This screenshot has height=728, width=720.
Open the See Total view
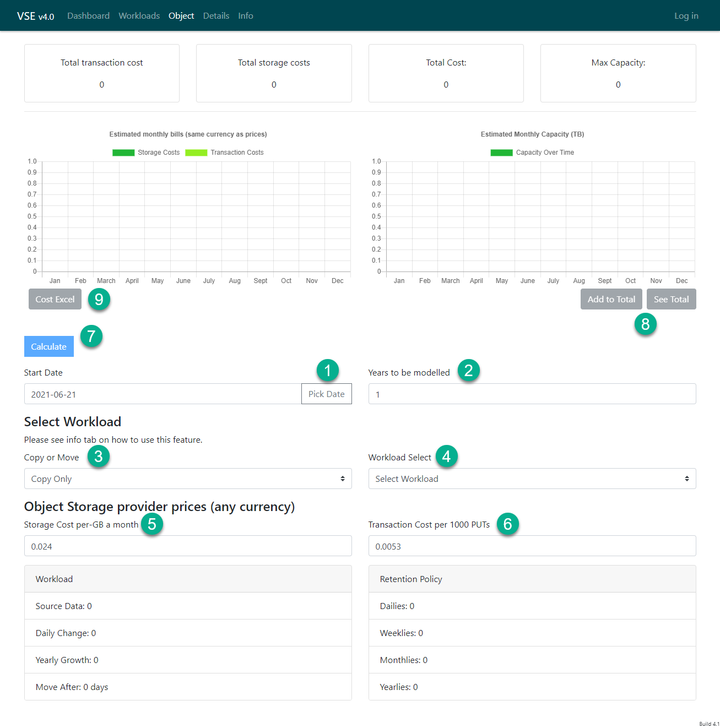670,299
